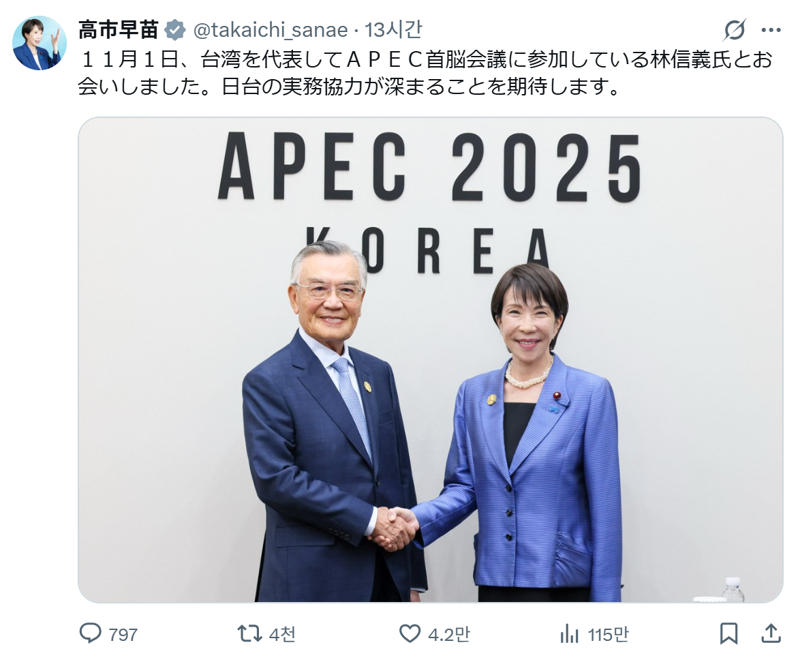Image resolution: width=800 pixels, height=660 pixels.
Task: Click the 4천 repost count
Action: tap(283, 634)
